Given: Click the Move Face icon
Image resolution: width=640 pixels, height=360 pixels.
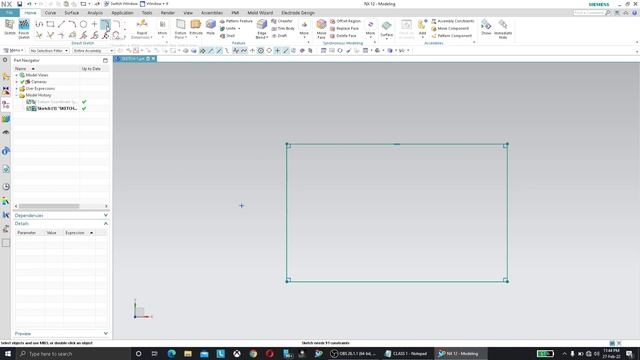Looking at the screenshot, I should point(322,24).
